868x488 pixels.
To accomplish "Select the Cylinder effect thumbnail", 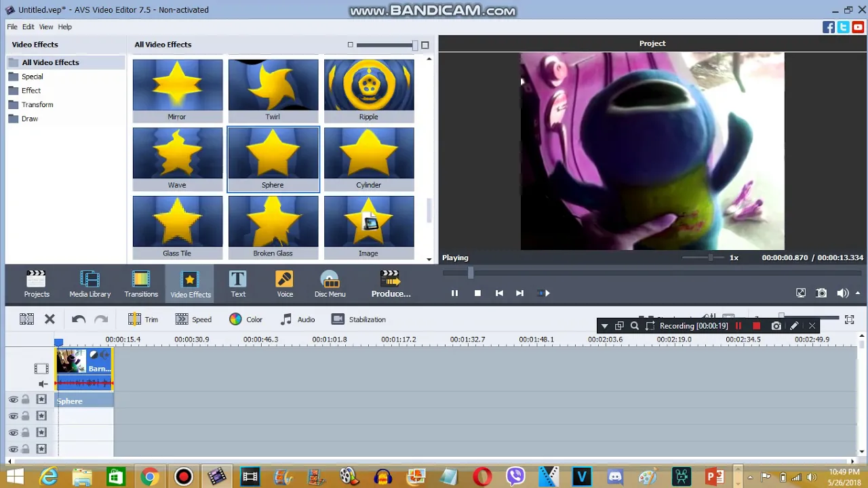I will click(x=369, y=159).
